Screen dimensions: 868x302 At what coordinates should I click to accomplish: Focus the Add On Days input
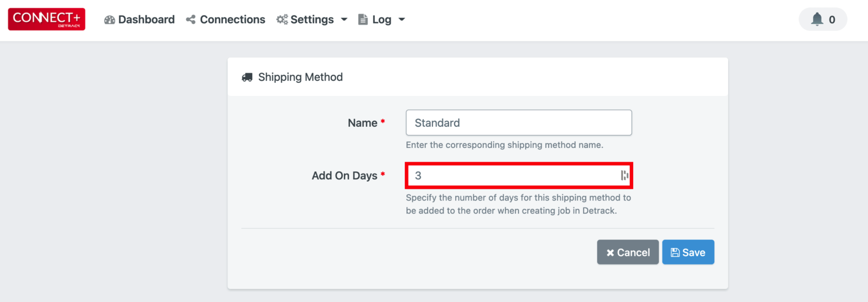519,175
